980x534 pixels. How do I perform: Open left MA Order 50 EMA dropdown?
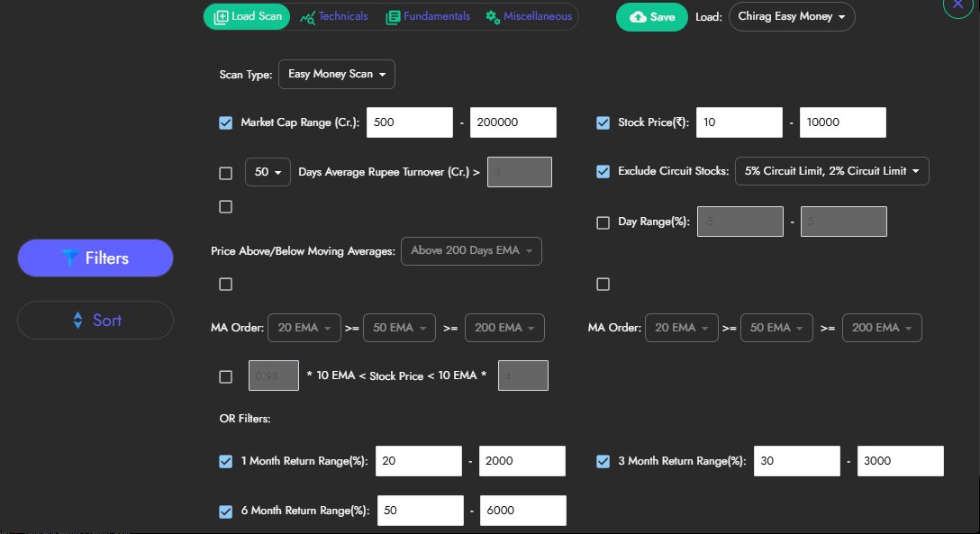click(x=399, y=328)
